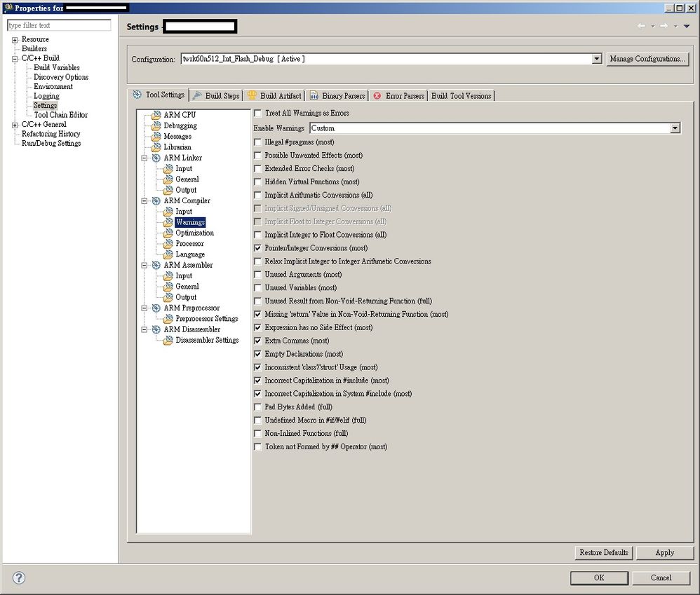Screen dimensions: 700x595
Task: Click the ARM Linker Output icon
Action: [168, 190]
